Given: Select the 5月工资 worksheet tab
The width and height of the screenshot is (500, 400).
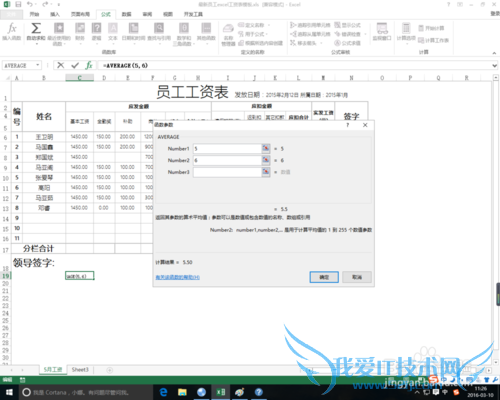Looking at the screenshot, I should pos(53,369).
